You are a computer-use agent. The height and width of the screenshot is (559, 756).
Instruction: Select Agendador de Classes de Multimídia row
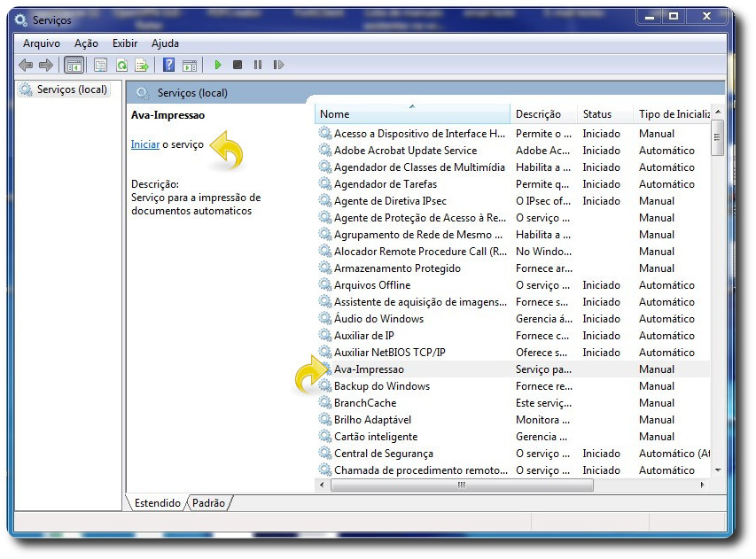[513, 167]
